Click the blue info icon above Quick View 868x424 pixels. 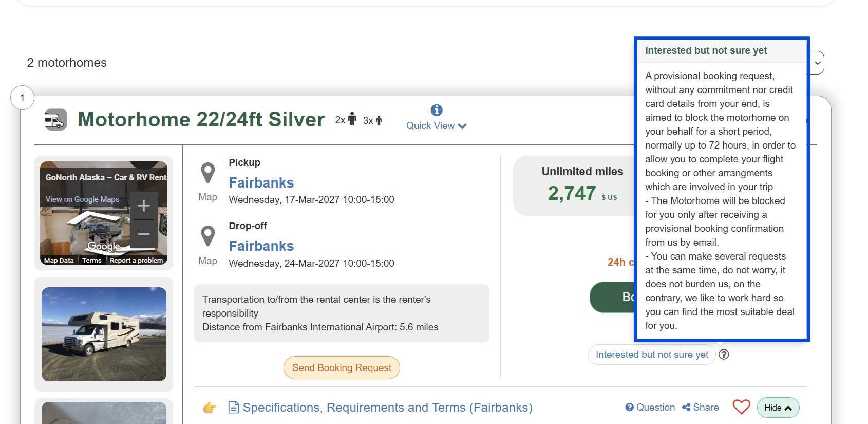click(x=437, y=110)
